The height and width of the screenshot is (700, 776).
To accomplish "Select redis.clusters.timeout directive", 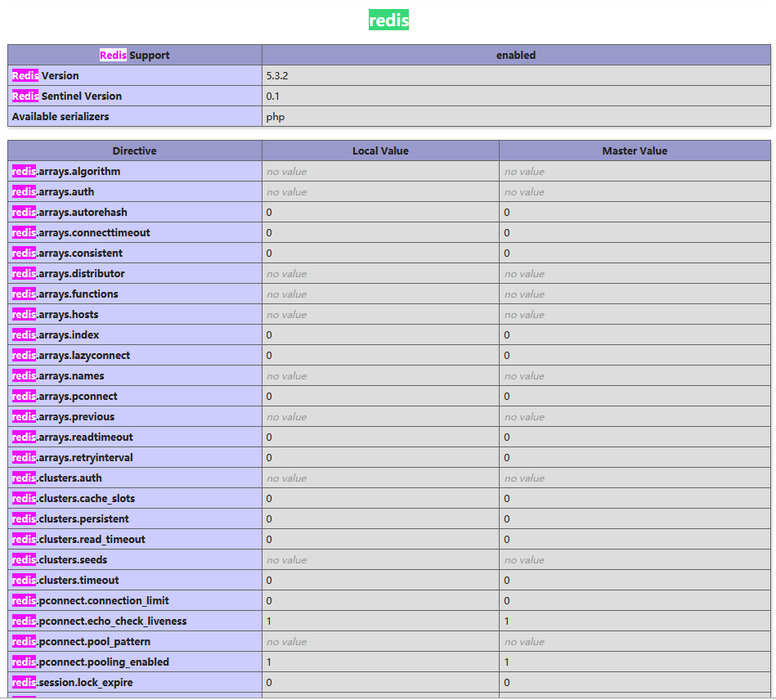I will point(65,580).
